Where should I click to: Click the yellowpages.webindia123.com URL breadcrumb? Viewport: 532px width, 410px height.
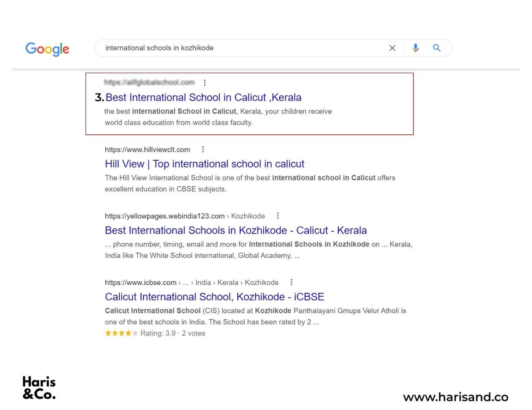tap(185, 216)
